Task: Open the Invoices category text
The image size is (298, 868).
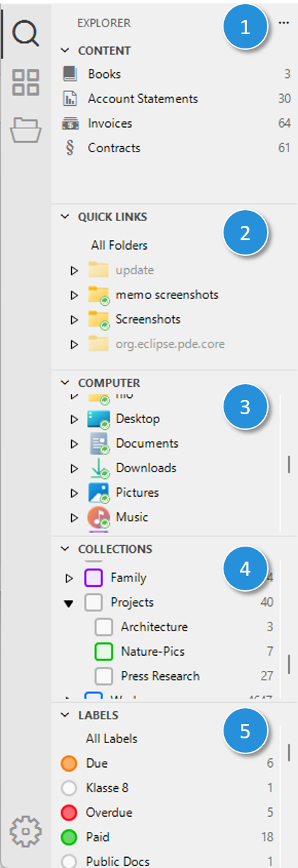Action: pos(110,124)
